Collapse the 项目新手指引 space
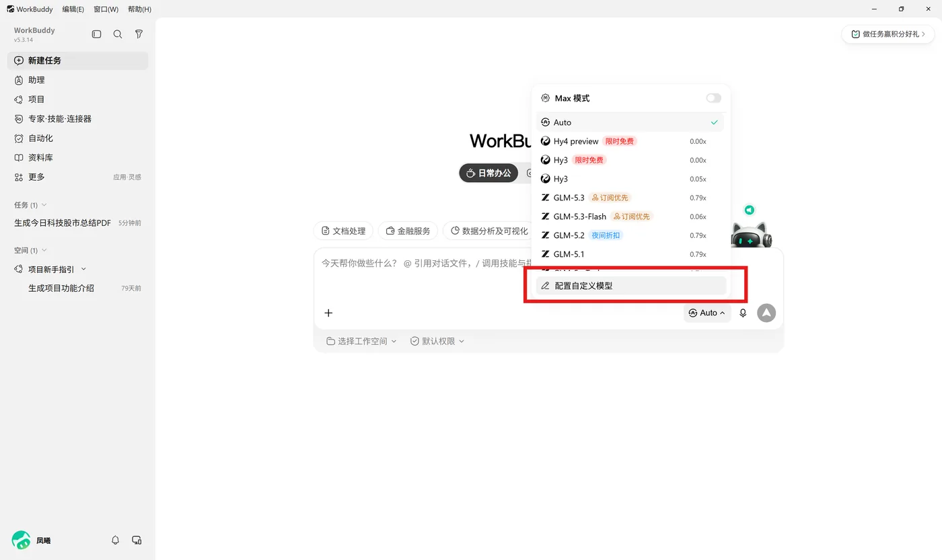942x560 pixels. tap(83, 270)
